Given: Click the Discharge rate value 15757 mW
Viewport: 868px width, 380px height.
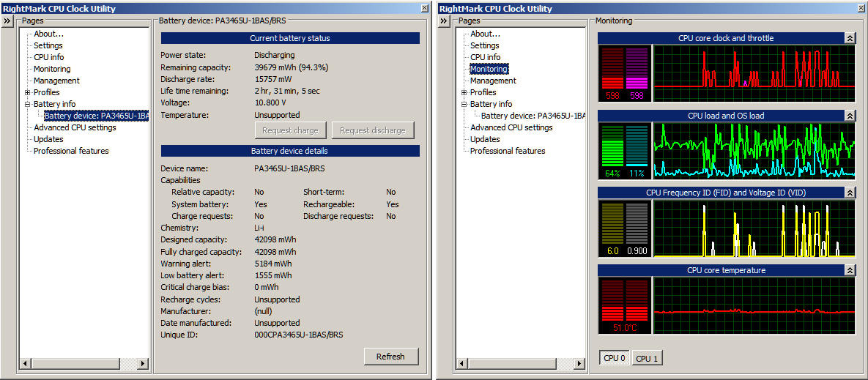Looking at the screenshot, I should point(273,80).
